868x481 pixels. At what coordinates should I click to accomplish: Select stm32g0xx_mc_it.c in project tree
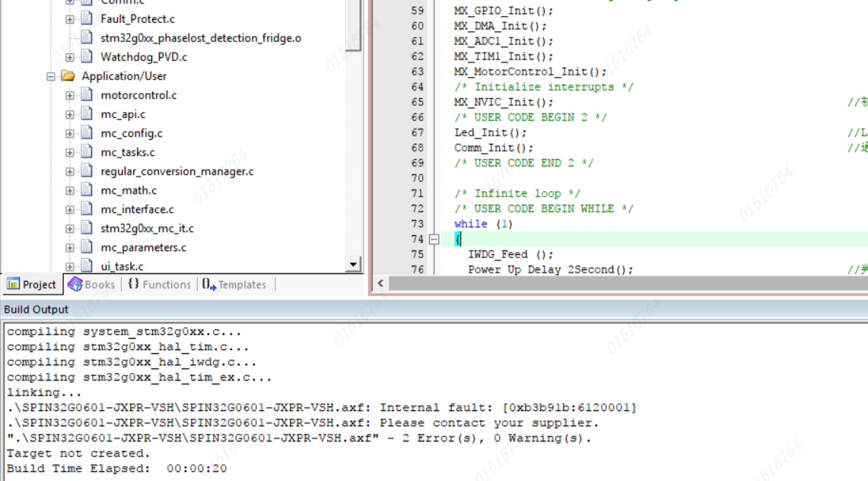pos(147,228)
